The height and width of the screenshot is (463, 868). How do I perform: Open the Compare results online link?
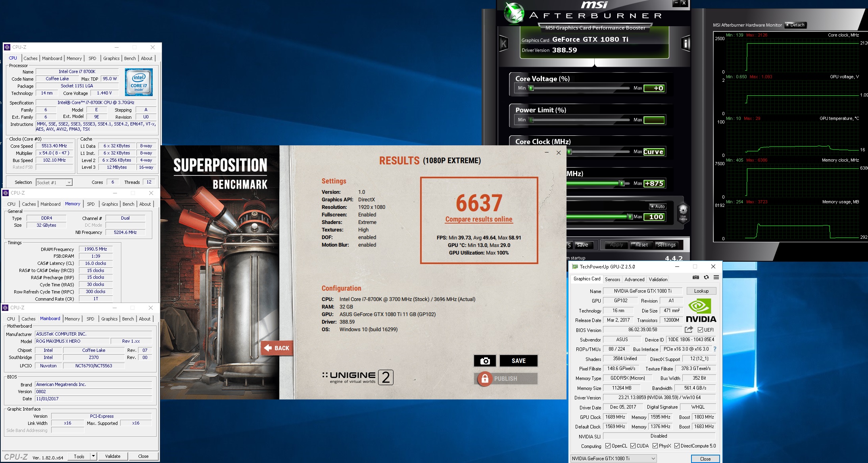(479, 219)
